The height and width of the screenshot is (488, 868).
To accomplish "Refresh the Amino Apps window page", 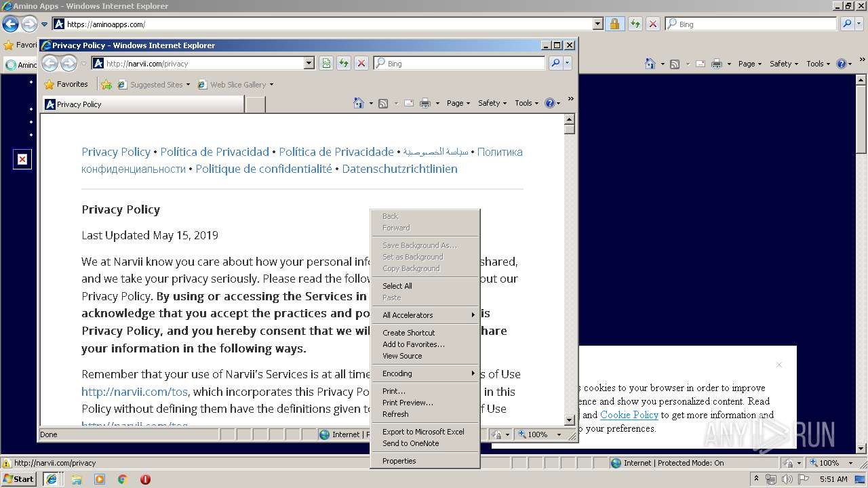I will pyautogui.click(x=635, y=24).
